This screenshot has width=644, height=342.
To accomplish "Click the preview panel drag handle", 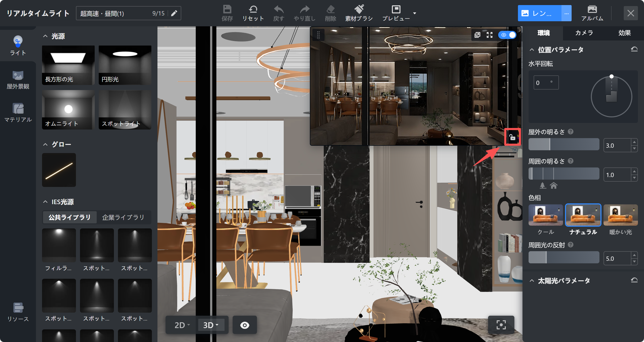I will 318,35.
